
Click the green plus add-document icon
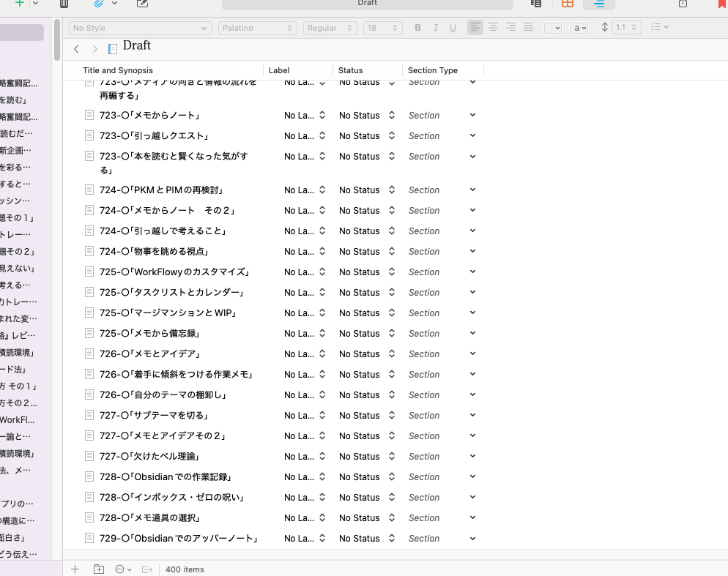pyautogui.click(x=20, y=3)
